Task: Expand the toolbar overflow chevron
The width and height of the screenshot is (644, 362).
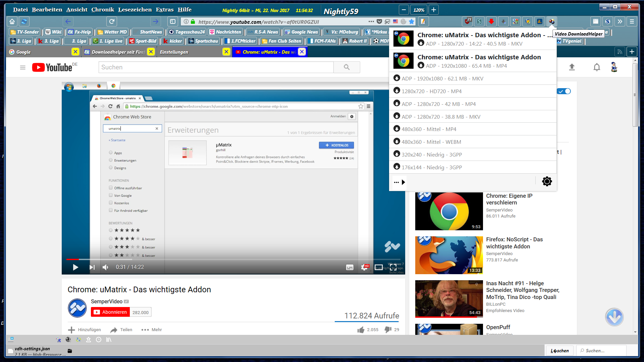Action: (620, 22)
